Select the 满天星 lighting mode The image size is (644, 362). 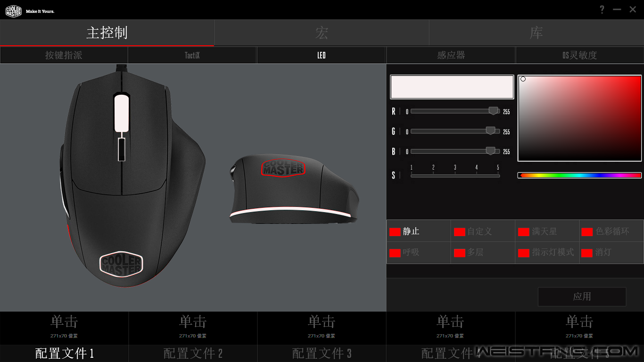547,231
